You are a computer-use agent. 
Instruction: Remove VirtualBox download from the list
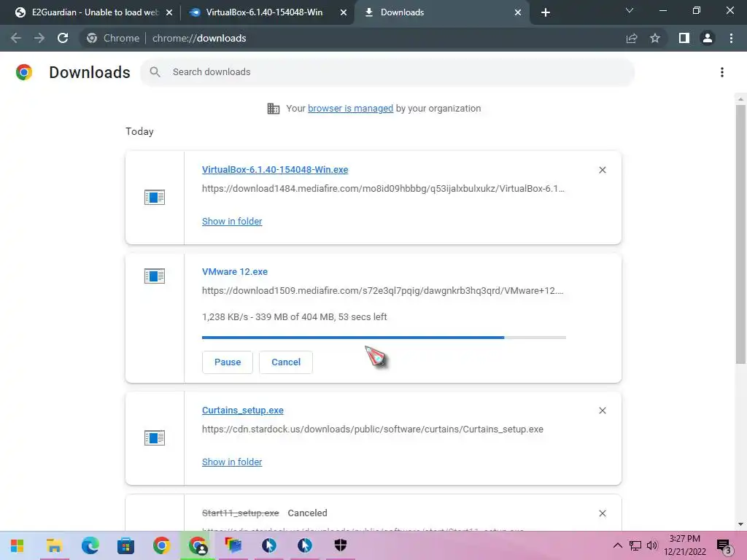[602, 170]
